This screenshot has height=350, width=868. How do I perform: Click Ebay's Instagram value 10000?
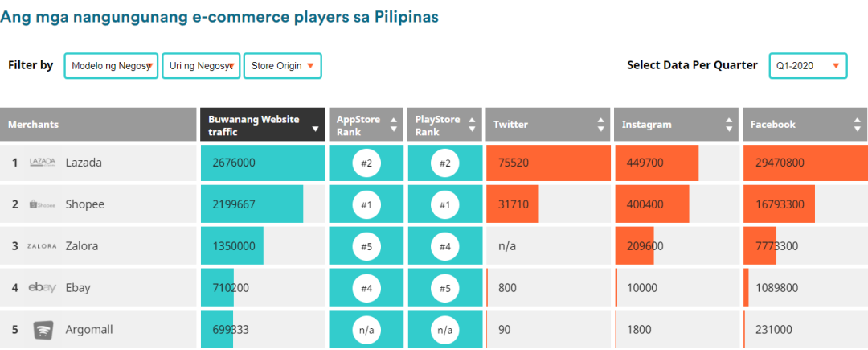[642, 288]
